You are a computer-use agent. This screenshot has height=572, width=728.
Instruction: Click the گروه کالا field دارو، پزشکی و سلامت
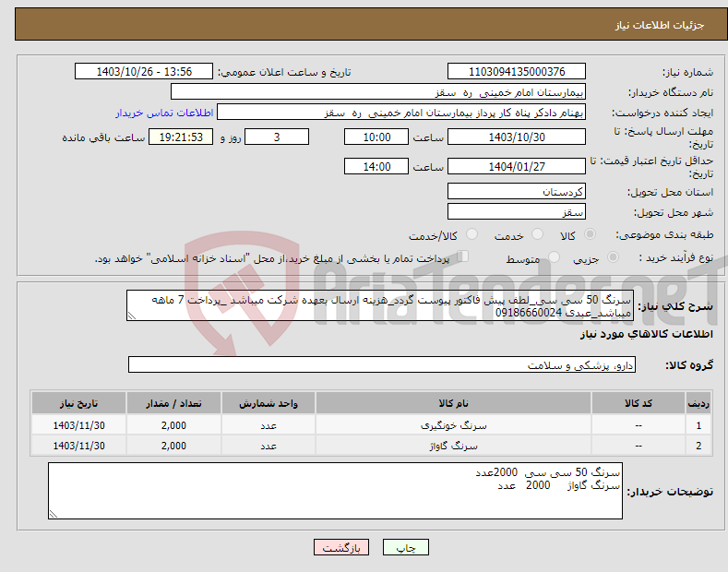pyautogui.click(x=382, y=365)
